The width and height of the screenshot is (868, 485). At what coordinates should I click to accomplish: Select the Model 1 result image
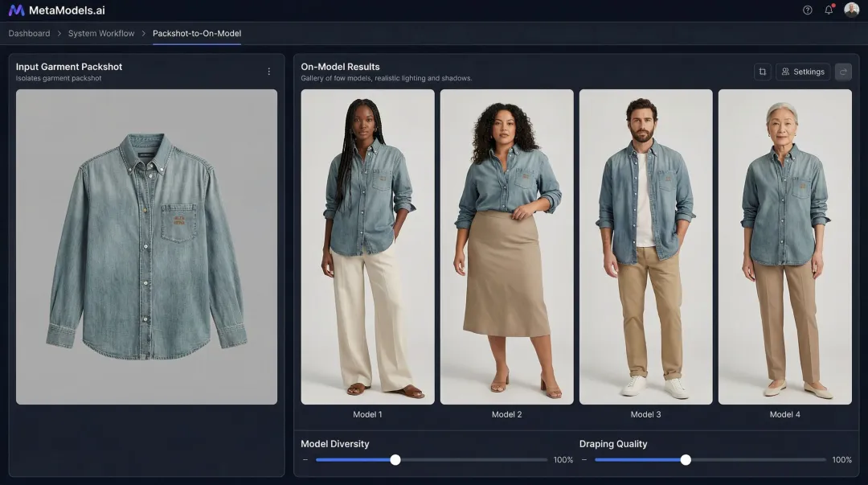pos(367,245)
